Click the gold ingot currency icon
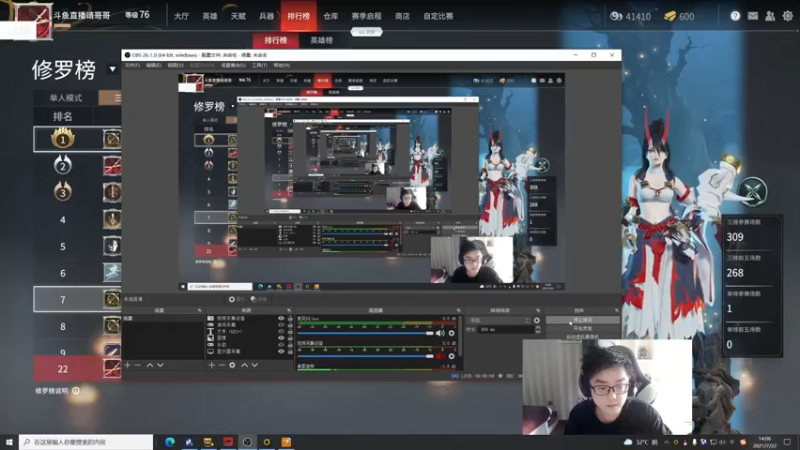 click(x=670, y=16)
